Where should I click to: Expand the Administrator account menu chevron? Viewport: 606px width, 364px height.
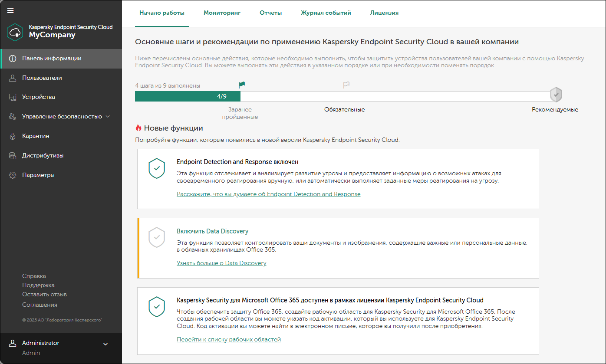(x=105, y=344)
